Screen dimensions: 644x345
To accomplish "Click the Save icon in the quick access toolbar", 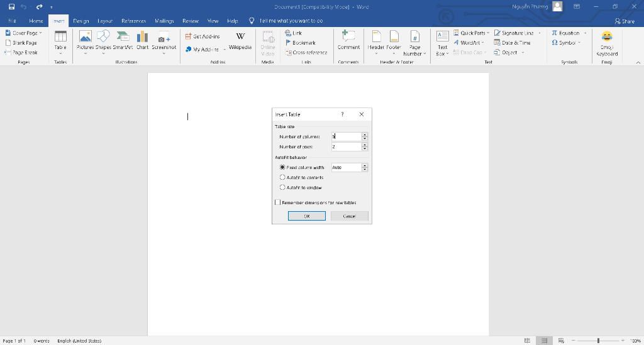I will coord(11,6).
